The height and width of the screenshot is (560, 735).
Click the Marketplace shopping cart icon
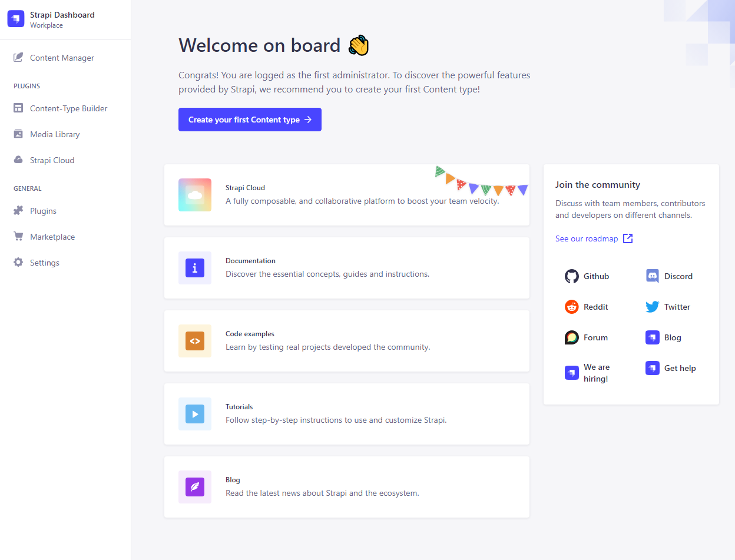pyautogui.click(x=18, y=237)
